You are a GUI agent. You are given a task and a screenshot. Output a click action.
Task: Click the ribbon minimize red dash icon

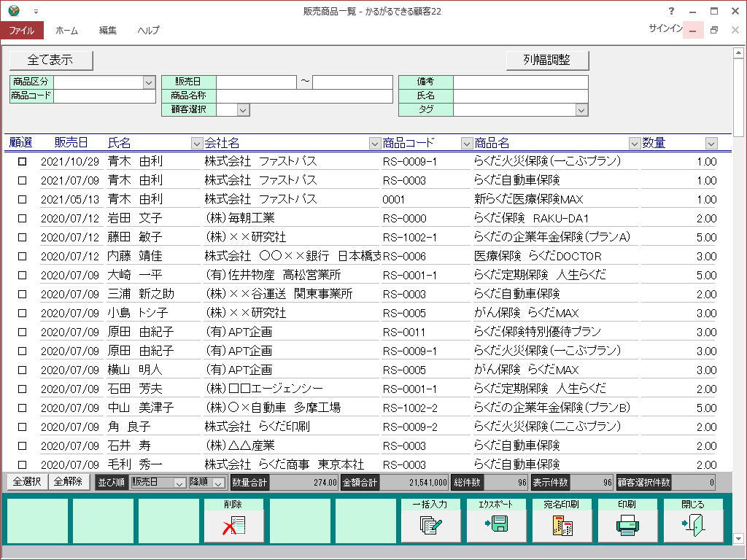click(693, 31)
